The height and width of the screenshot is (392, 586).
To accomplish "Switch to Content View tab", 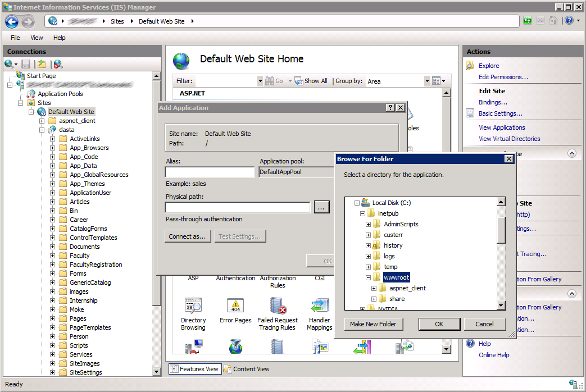I will coord(247,369).
